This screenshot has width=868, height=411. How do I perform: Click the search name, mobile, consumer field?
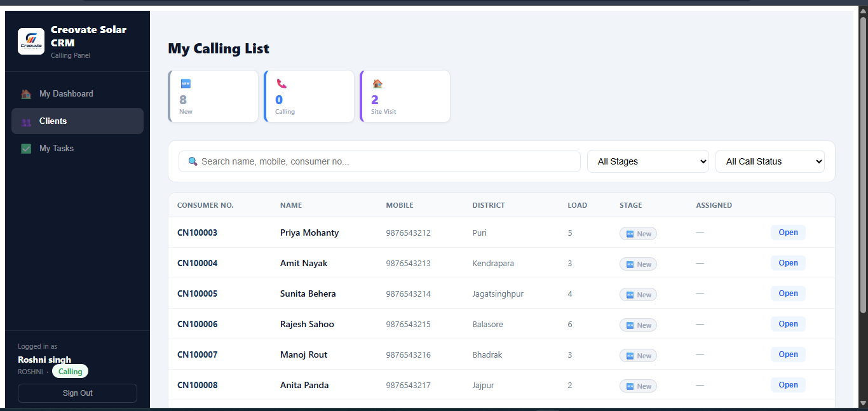pyautogui.click(x=379, y=161)
